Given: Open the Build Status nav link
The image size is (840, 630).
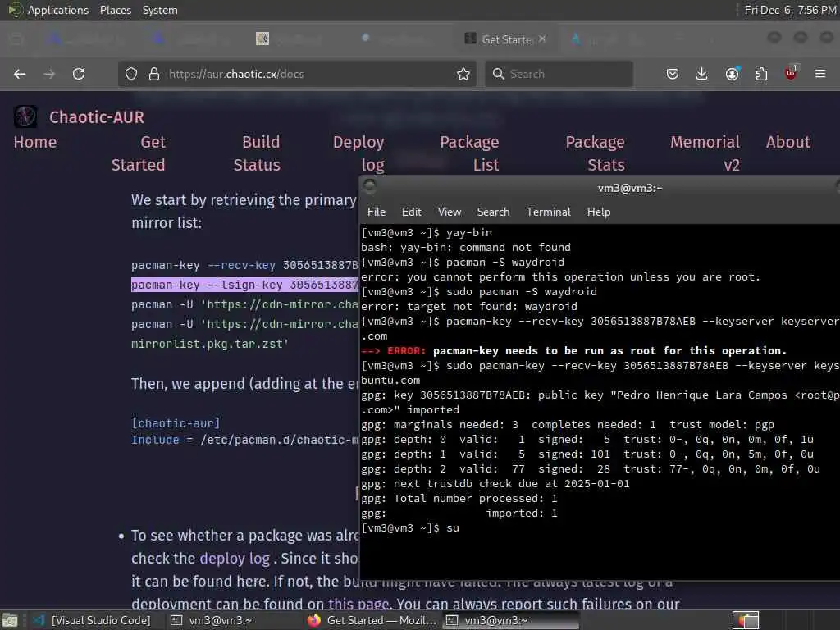Looking at the screenshot, I should coord(257,153).
